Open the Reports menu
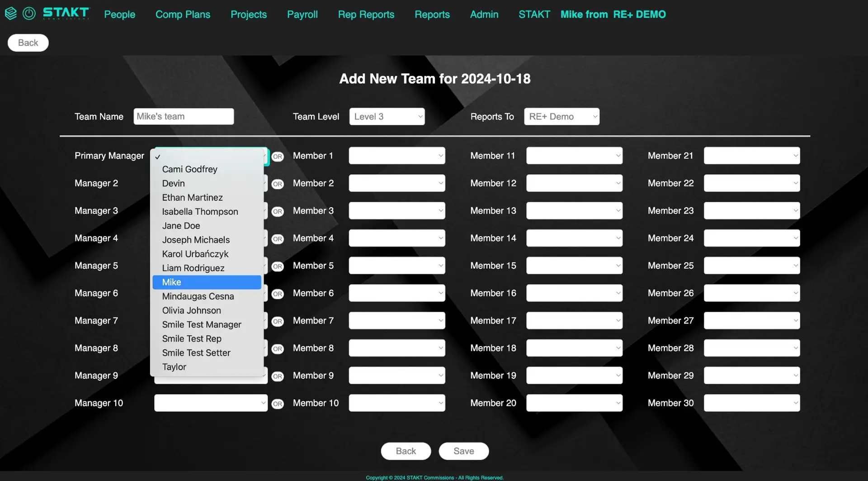This screenshot has height=481, width=868. (432, 14)
